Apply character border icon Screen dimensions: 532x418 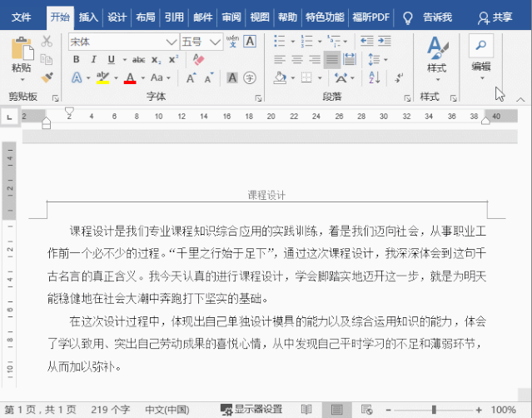tap(250, 42)
